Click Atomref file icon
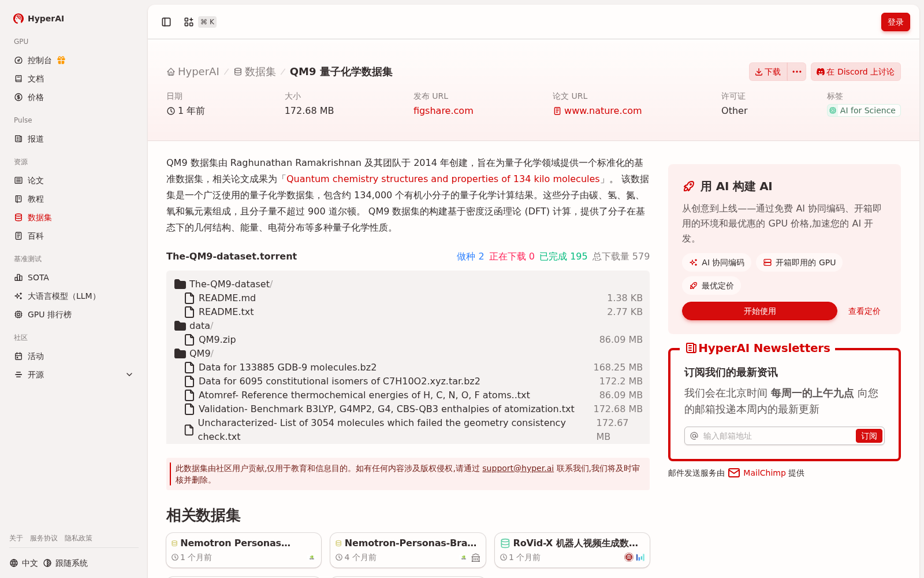Image resolution: width=924 pixels, height=578 pixels. tap(189, 395)
